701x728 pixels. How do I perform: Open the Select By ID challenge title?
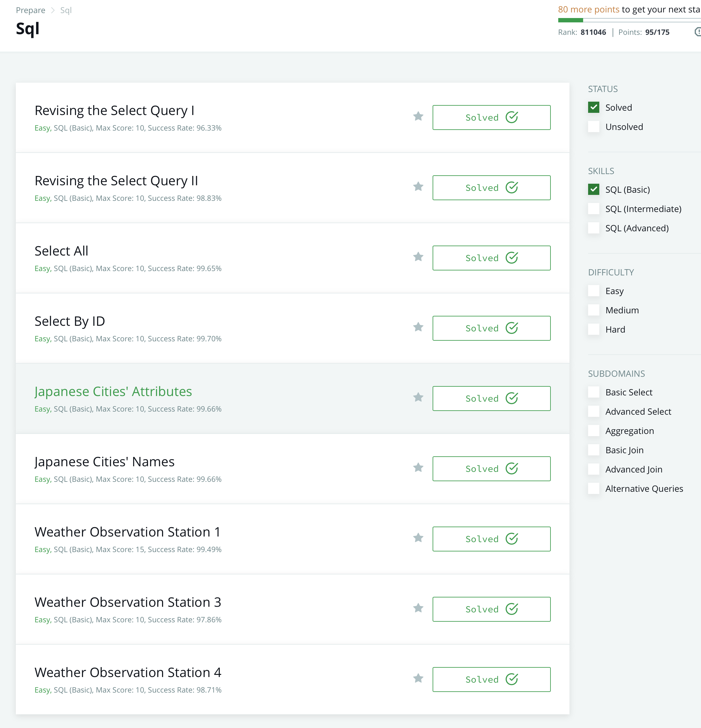click(x=70, y=321)
